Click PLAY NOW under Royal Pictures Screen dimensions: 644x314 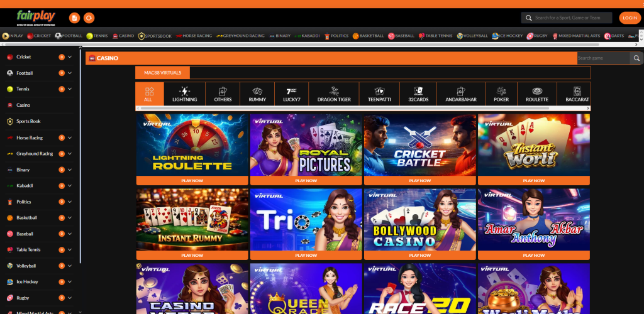tap(306, 181)
